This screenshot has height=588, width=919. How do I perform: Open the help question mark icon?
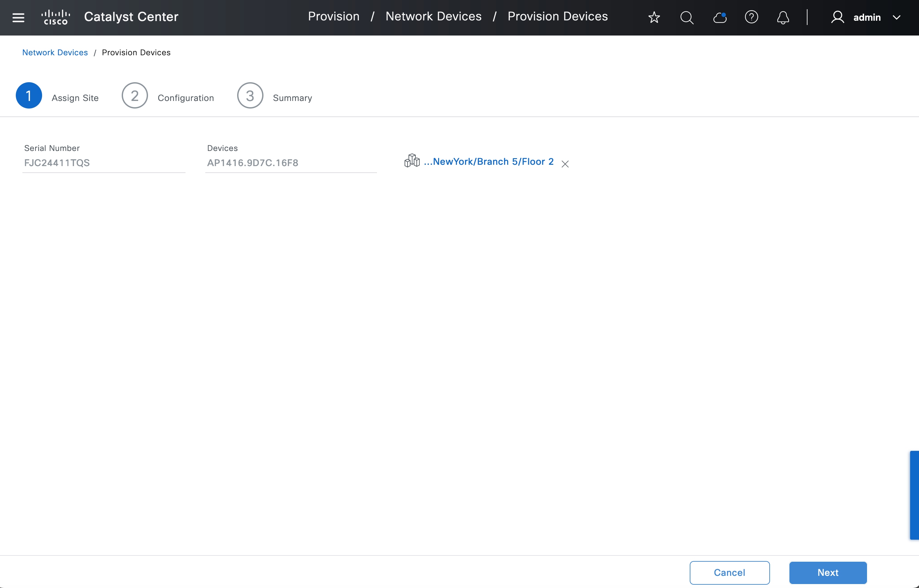(751, 17)
